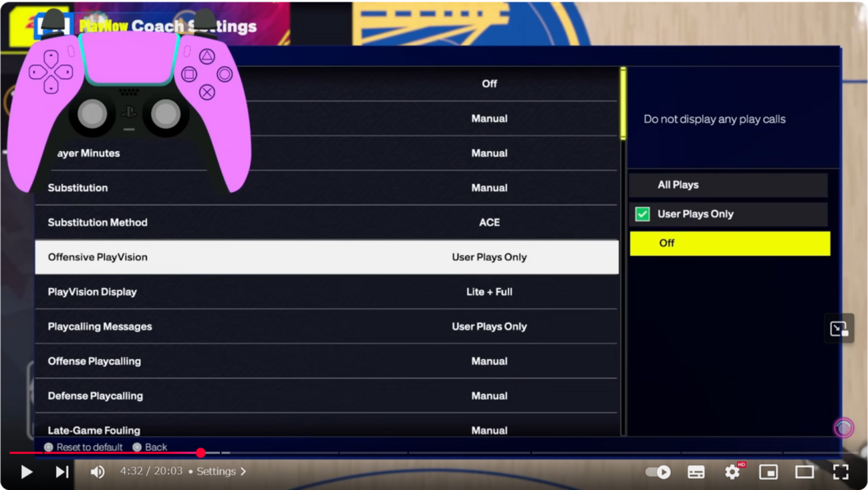Switch to miniplayer mode
The image size is (868, 490).
tap(768, 472)
